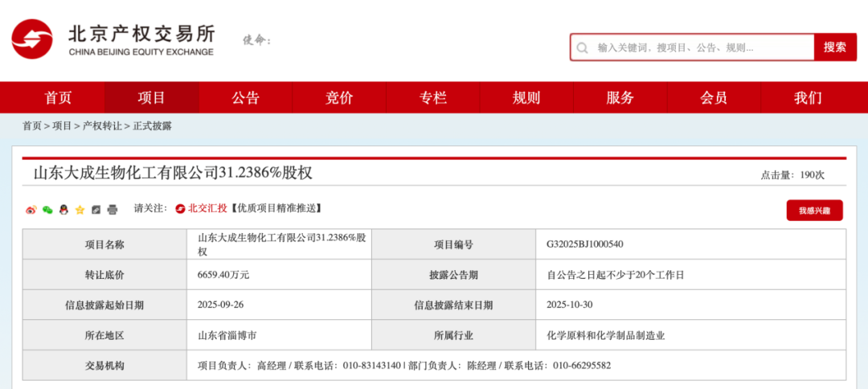Click the end date 2025-10-30
The width and height of the screenshot is (868, 389).
(570, 305)
